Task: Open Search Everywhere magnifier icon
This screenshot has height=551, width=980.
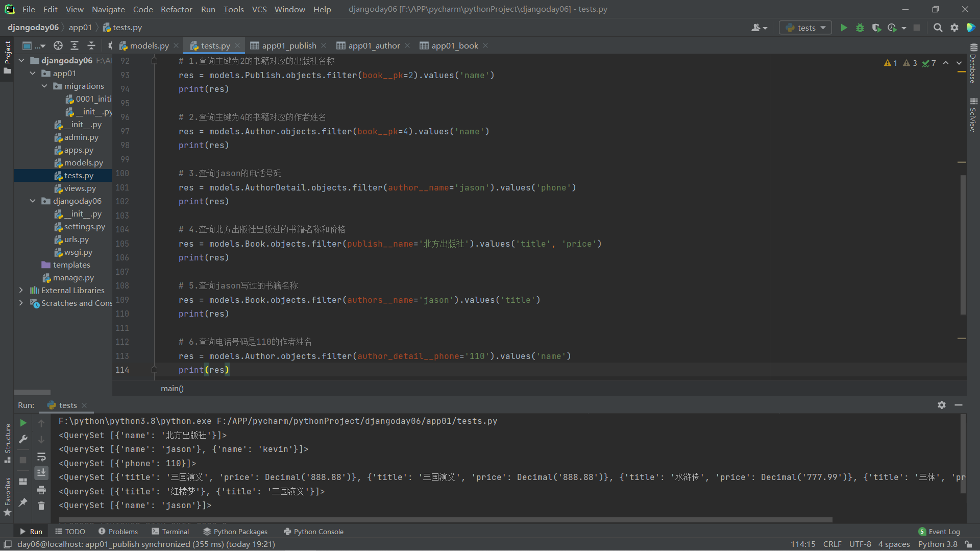Action: coord(938,28)
